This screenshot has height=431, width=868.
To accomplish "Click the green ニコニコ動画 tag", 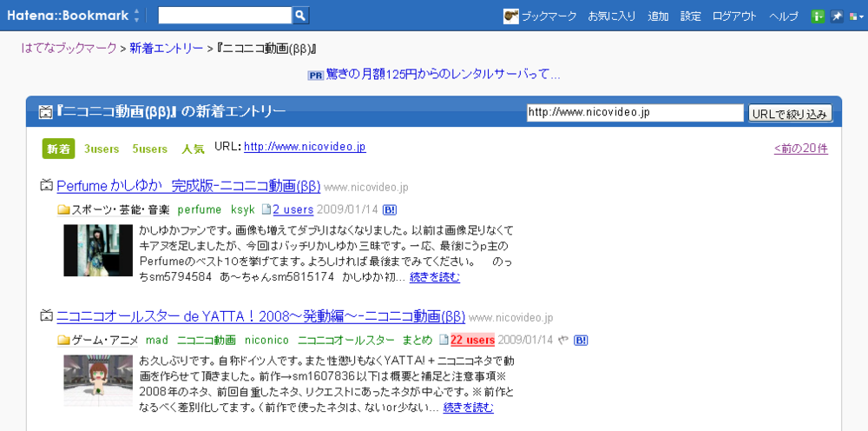I will (207, 340).
